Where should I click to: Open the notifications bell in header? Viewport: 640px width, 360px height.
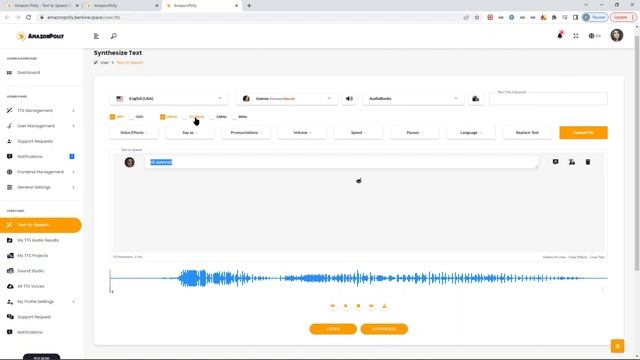point(560,36)
